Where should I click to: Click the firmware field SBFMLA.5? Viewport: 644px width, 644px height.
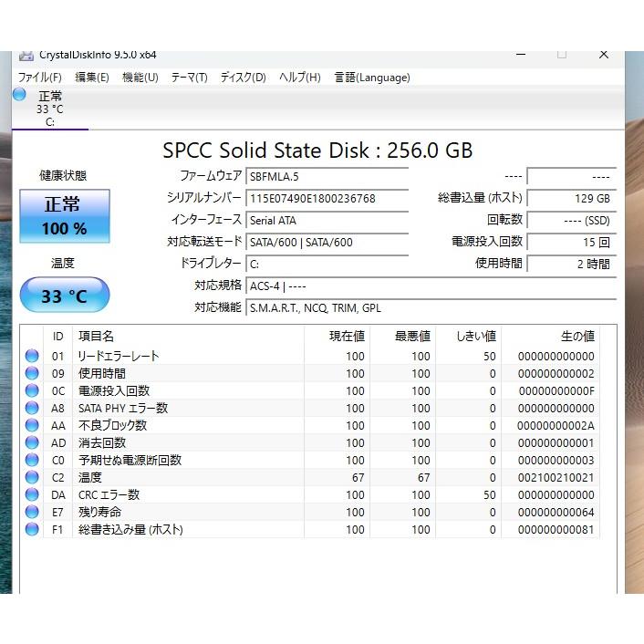(x=327, y=177)
